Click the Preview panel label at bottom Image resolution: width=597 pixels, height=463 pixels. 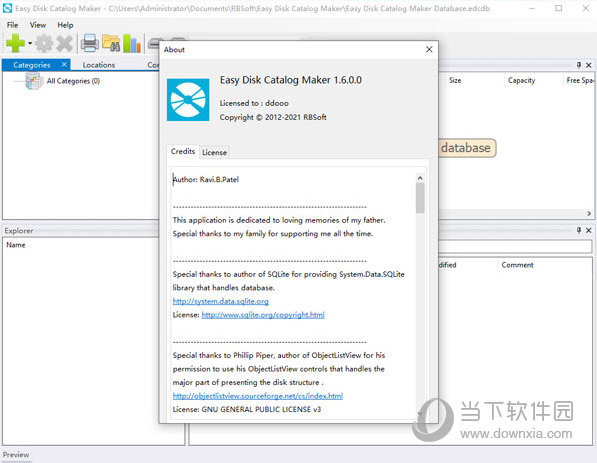pyautogui.click(x=16, y=455)
